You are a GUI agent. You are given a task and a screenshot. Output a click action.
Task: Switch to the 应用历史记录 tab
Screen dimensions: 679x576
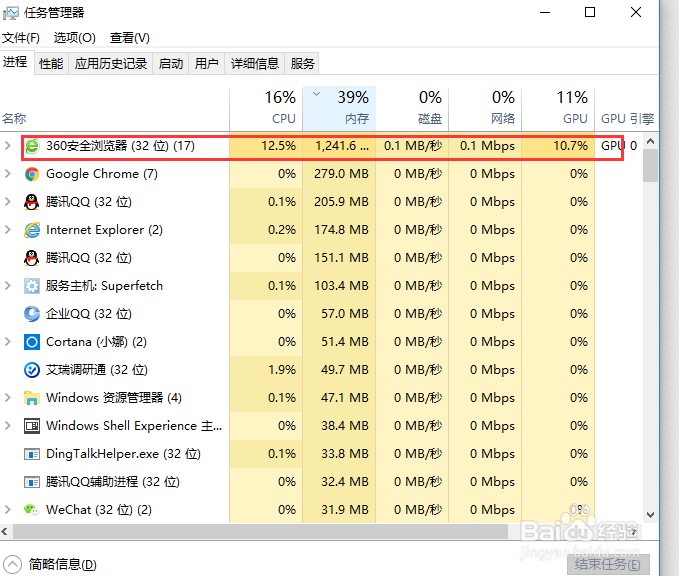[x=111, y=64]
